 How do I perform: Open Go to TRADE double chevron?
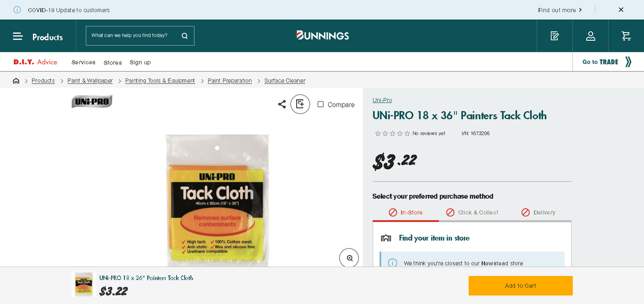[628, 62]
